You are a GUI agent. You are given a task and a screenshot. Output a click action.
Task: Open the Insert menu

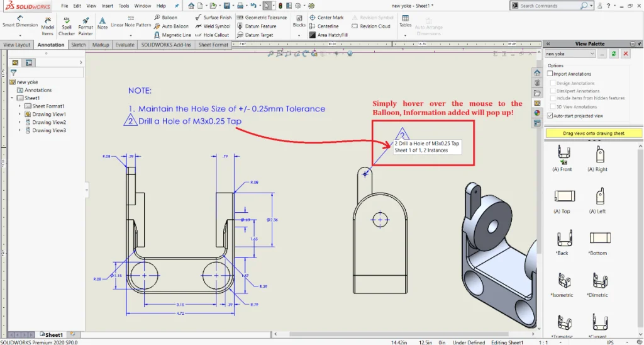pyautogui.click(x=107, y=6)
